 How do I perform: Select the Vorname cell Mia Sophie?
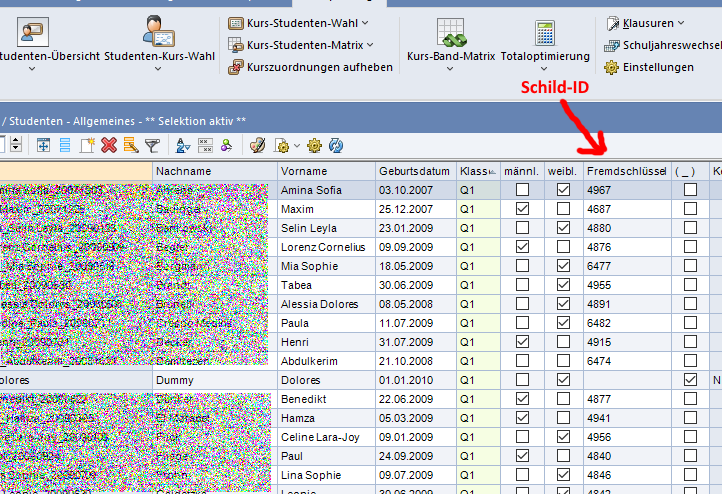tap(326, 266)
